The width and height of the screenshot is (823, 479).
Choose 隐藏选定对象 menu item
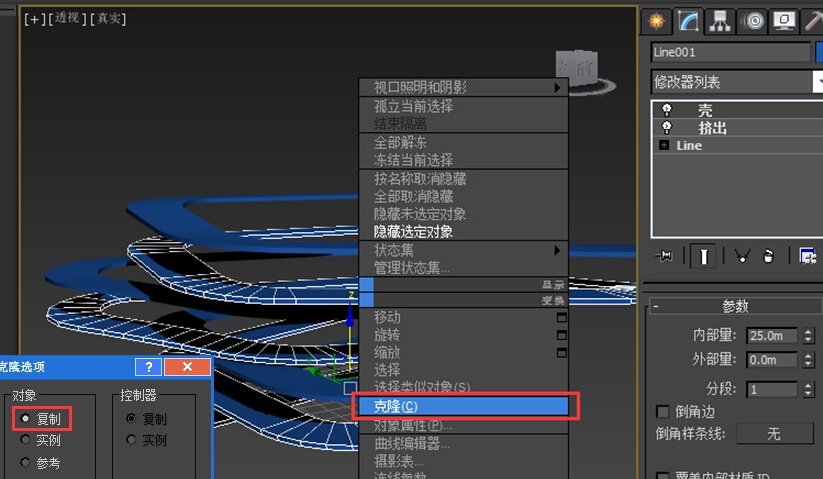click(463, 231)
